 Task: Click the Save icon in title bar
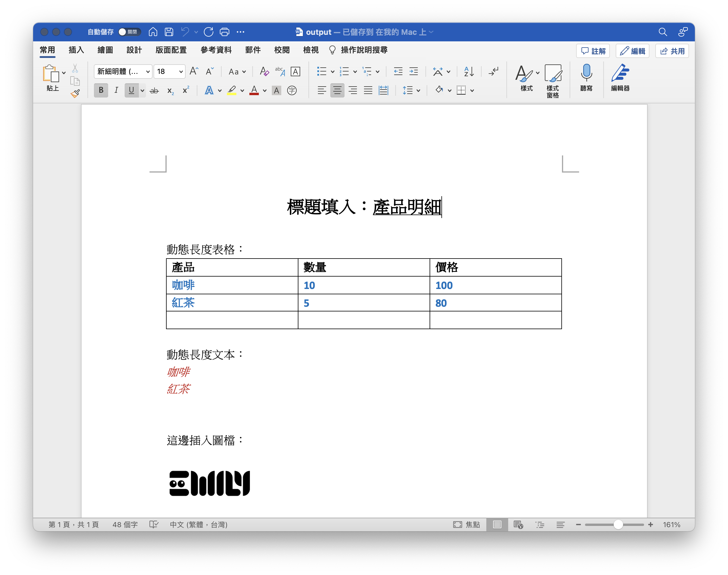pos(169,32)
